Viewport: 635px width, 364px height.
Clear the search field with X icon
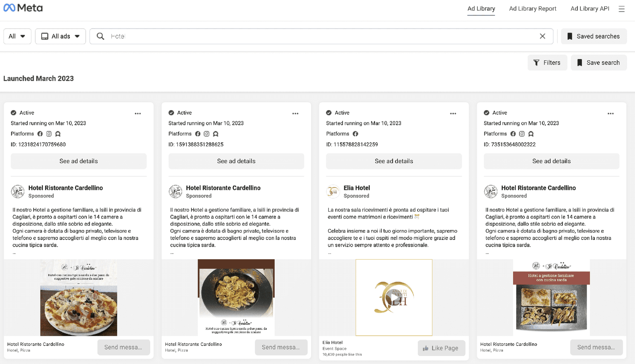pos(542,36)
